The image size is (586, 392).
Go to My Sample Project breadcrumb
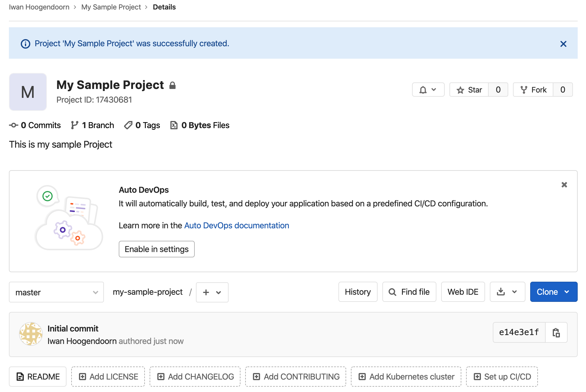(111, 7)
